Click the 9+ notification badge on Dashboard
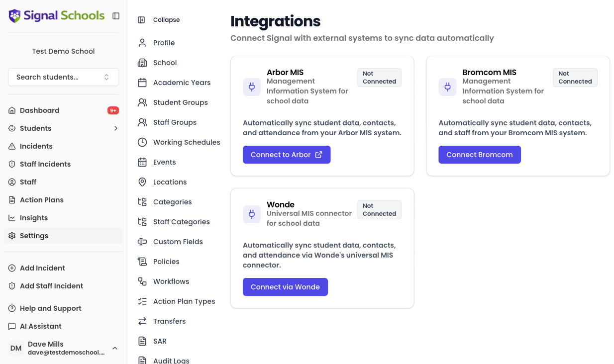 pyautogui.click(x=113, y=110)
